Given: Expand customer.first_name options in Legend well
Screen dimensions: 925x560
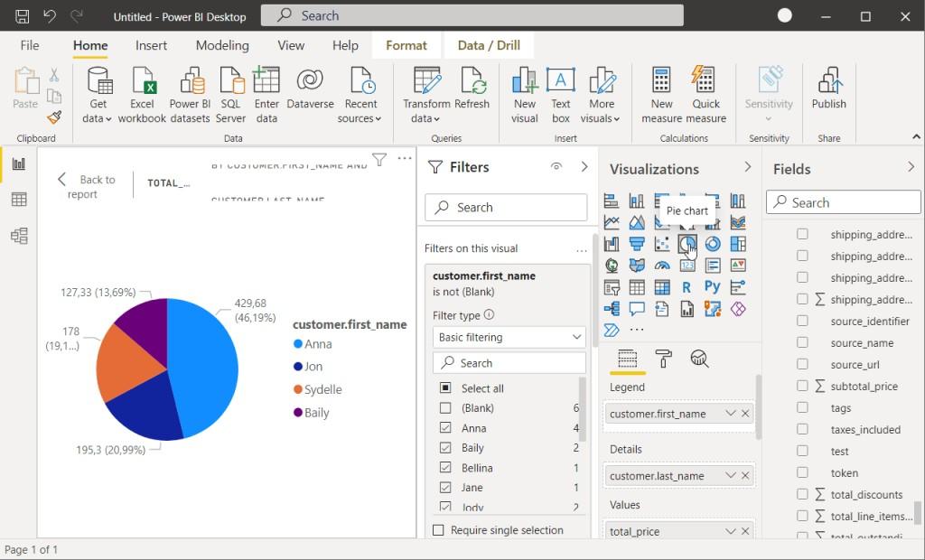Looking at the screenshot, I should coord(730,413).
